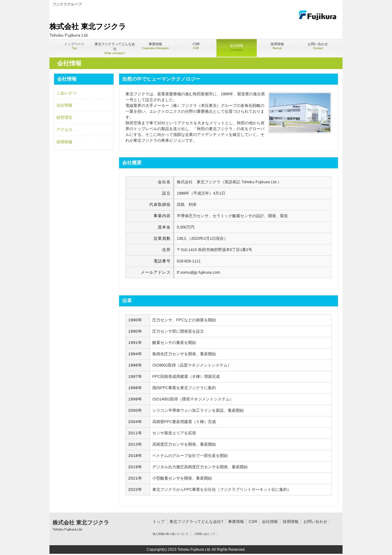Click the 会社概要 section heading

(x=228, y=163)
